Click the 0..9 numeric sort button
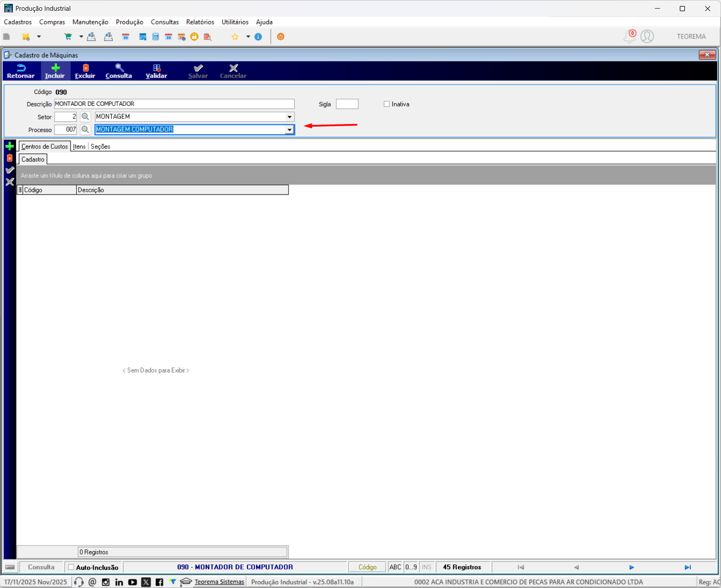The height and width of the screenshot is (588, 721). click(411, 567)
